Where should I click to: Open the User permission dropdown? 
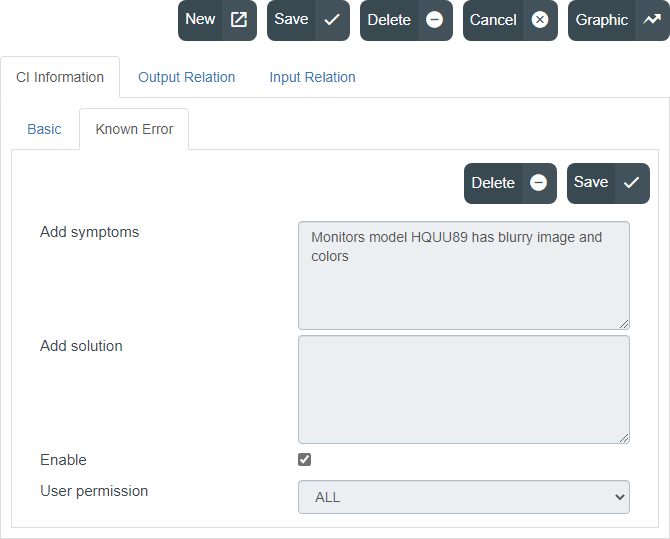(464, 497)
